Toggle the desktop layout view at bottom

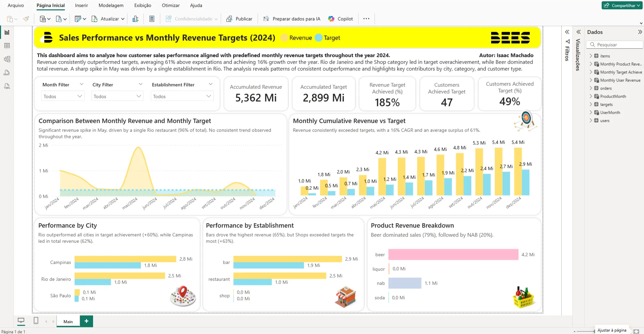click(21, 321)
